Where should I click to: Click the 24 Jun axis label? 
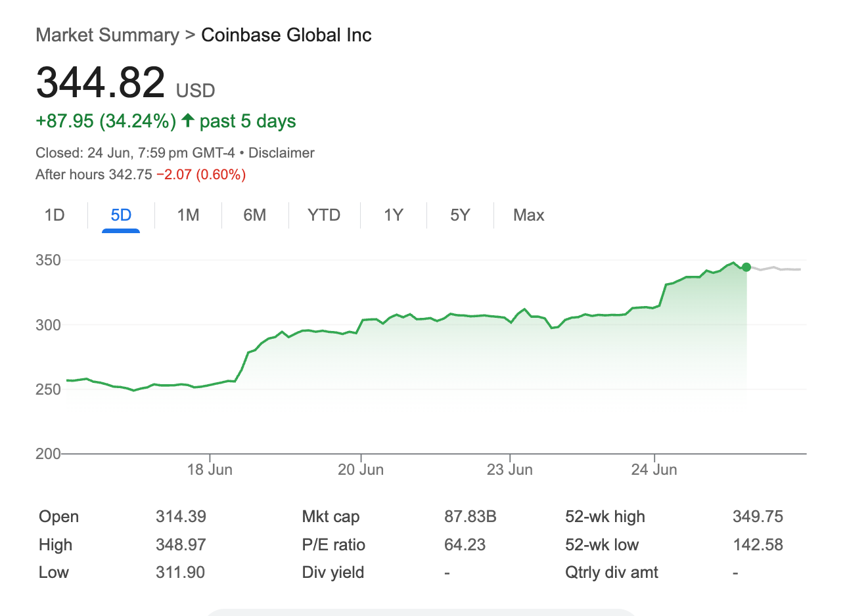(x=654, y=470)
